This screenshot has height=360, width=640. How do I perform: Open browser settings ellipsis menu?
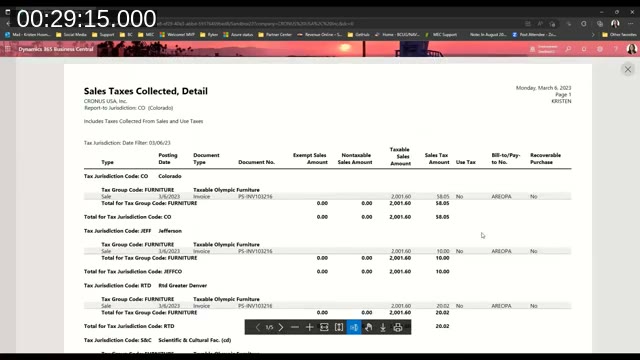click(631, 24)
